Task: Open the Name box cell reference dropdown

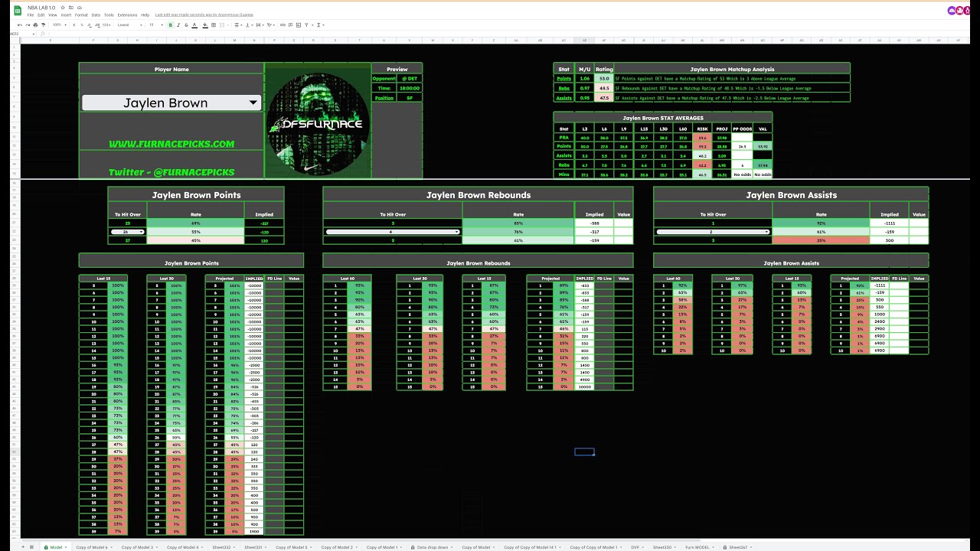Action: pyautogui.click(x=34, y=34)
